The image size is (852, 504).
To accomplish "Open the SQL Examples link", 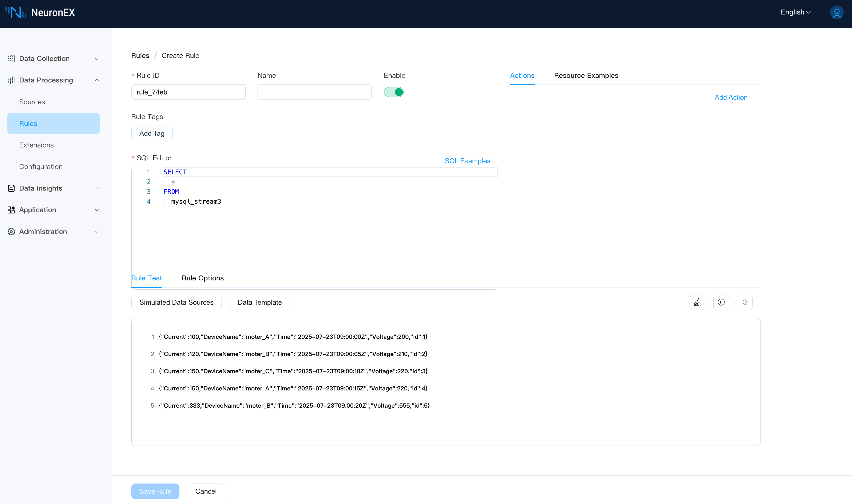I will [x=467, y=161].
